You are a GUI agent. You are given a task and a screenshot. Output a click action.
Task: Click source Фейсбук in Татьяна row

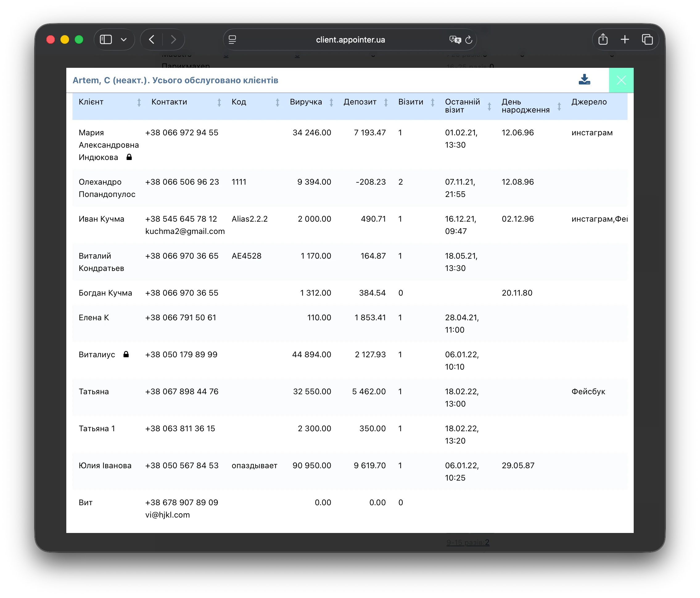pos(588,391)
